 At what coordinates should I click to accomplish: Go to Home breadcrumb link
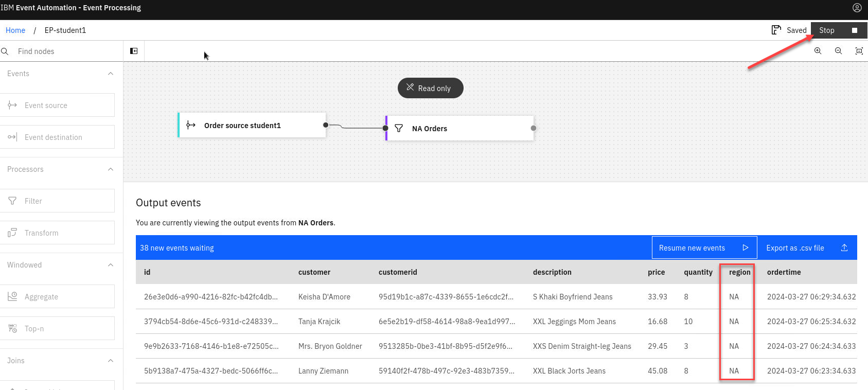15,30
